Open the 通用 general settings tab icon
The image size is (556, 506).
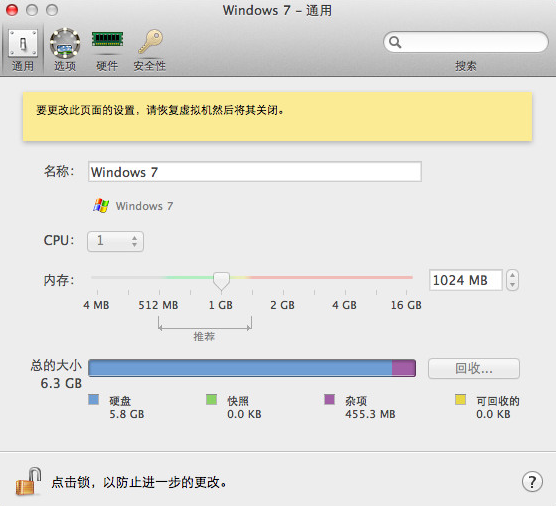click(23, 43)
